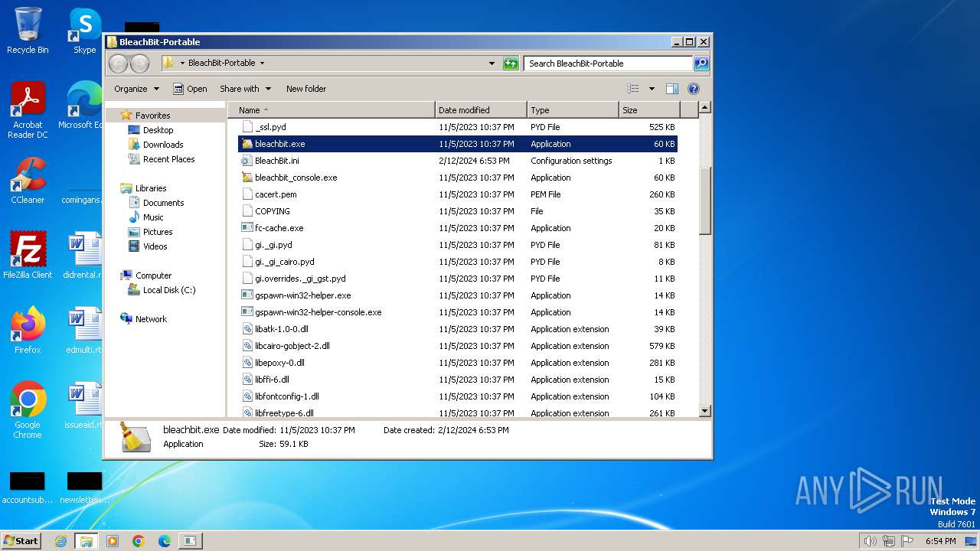Sort by Name column header
Image resolution: width=980 pixels, height=551 pixels.
tap(331, 110)
